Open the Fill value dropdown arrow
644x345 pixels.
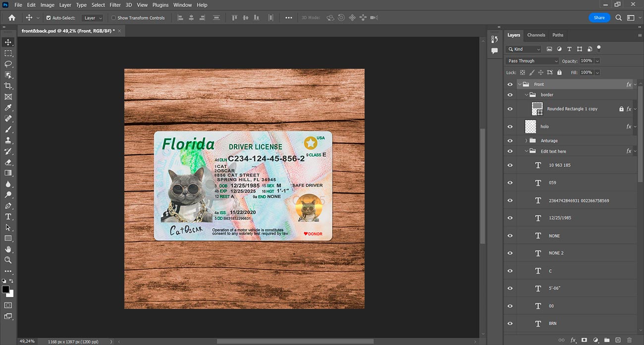pos(597,72)
